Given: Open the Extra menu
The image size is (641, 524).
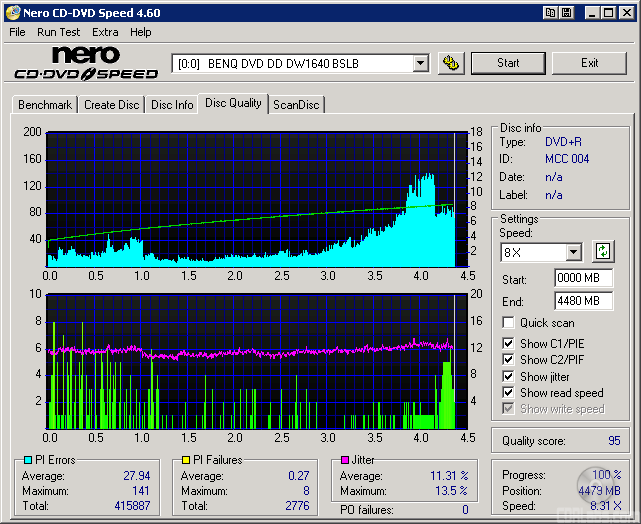Looking at the screenshot, I should [x=105, y=32].
